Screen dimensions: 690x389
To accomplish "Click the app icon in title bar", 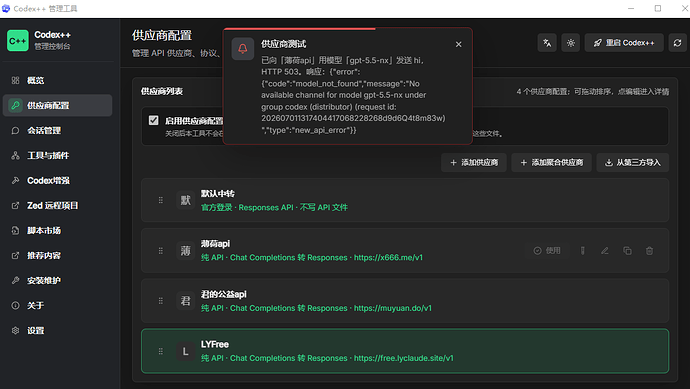I will click(x=6, y=8).
